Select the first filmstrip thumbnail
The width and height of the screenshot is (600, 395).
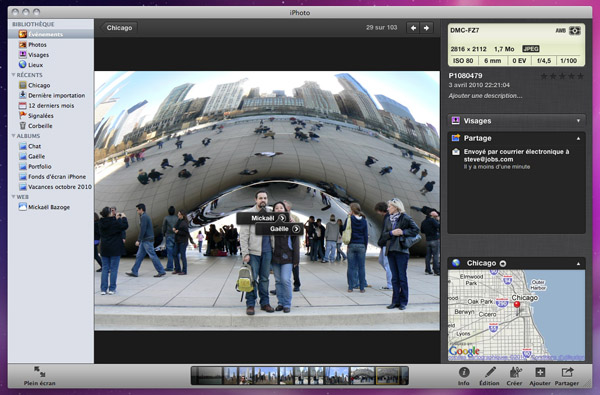tap(207, 375)
